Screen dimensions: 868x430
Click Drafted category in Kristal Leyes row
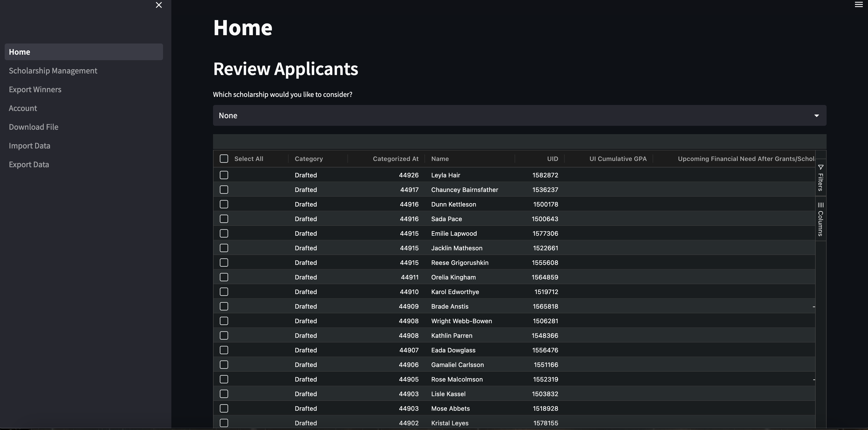(x=306, y=423)
